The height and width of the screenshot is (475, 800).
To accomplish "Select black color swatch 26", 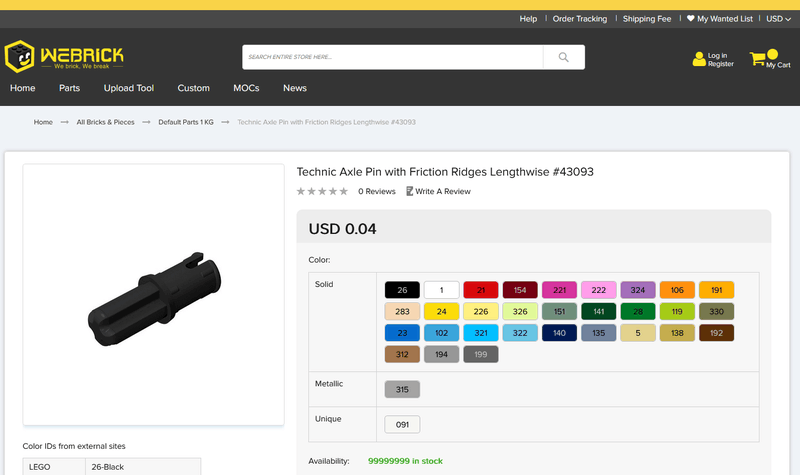I will (402, 290).
